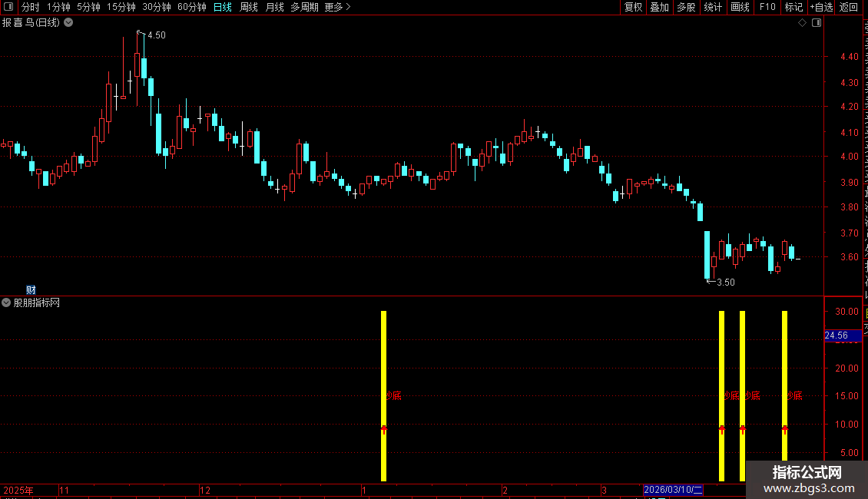868x499 pixels.
Task: Click the 叠加 overlay button
Action: pos(659,7)
